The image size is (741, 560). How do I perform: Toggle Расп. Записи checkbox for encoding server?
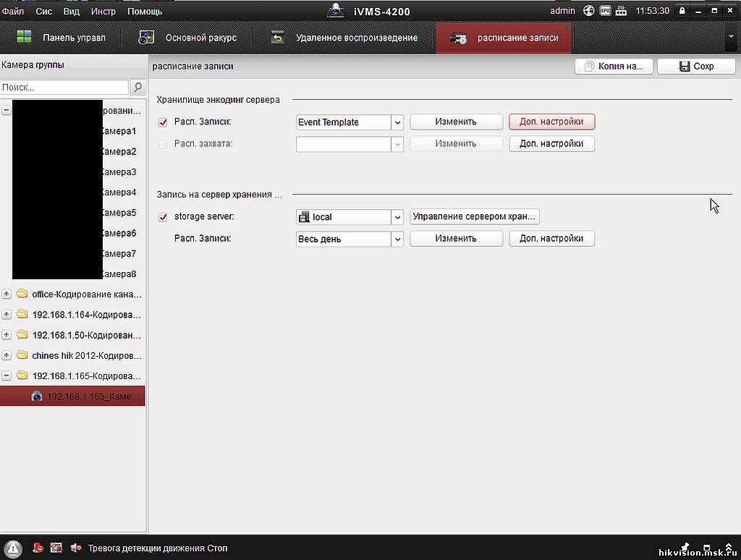(163, 122)
